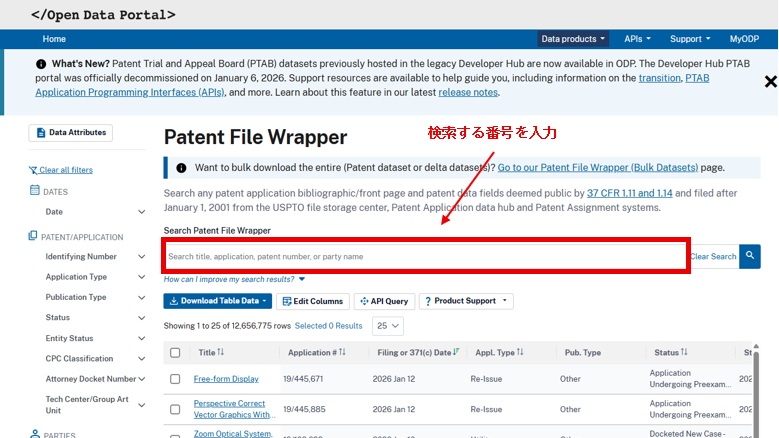Open the Free-form Display patent title link
This screenshot has height=438, width=779.
click(226, 379)
